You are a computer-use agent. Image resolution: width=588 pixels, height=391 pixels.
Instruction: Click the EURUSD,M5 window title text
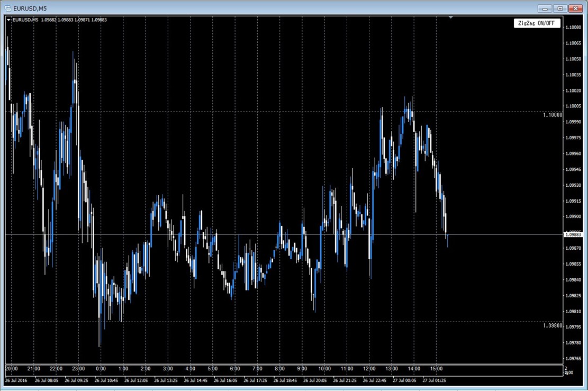coord(30,8)
